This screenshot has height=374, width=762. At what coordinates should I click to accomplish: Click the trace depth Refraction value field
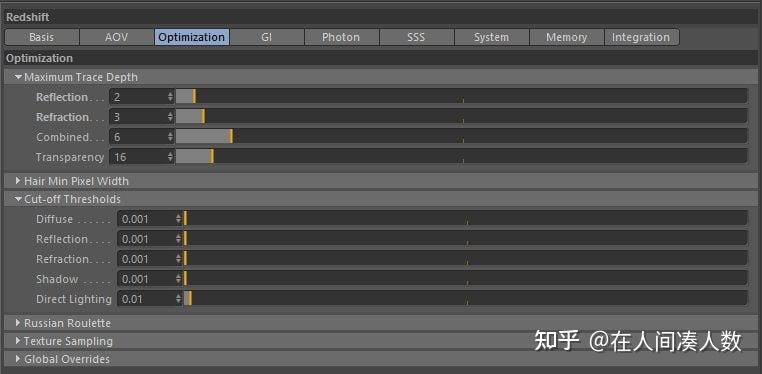pos(138,117)
